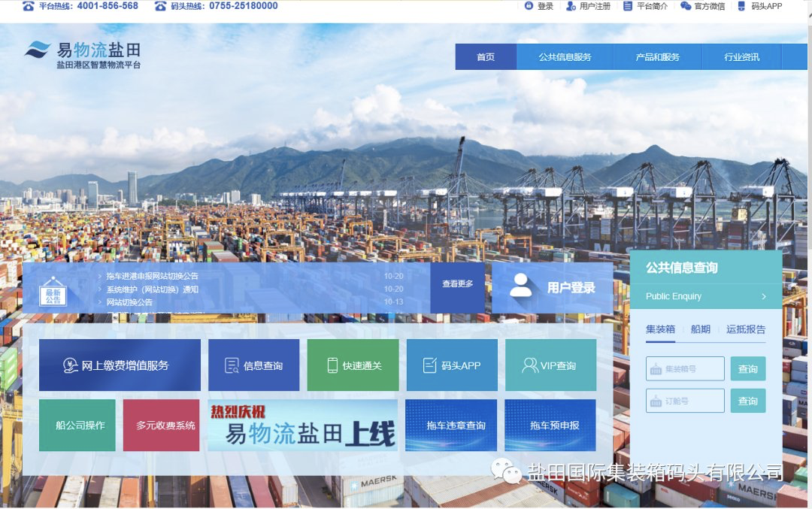Viewport: 812px width, 509px height.
Task: Click the 最新公告 tag icon
Action: 53,292
